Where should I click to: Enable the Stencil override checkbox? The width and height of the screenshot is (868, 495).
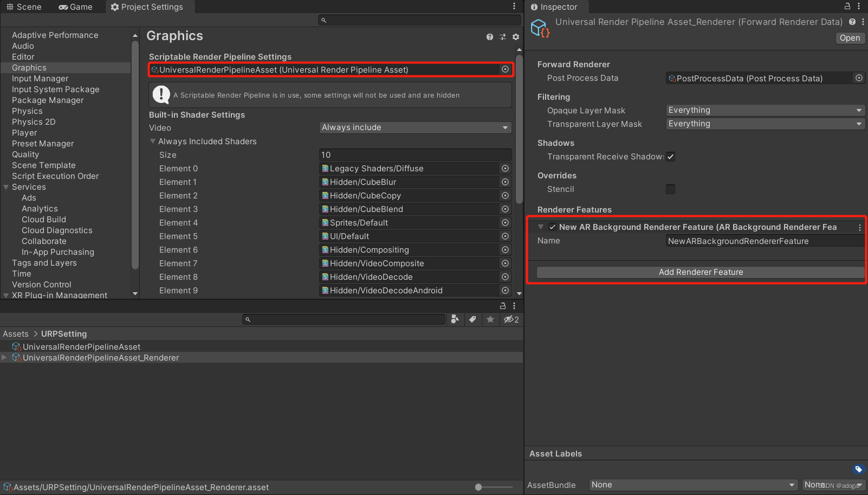[x=670, y=189]
